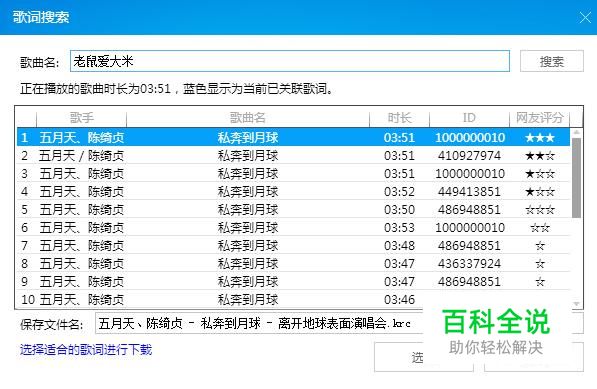Click ID 486948851 in row 5
Image resolution: width=597 pixels, height=389 pixels.
pos(469,209)
